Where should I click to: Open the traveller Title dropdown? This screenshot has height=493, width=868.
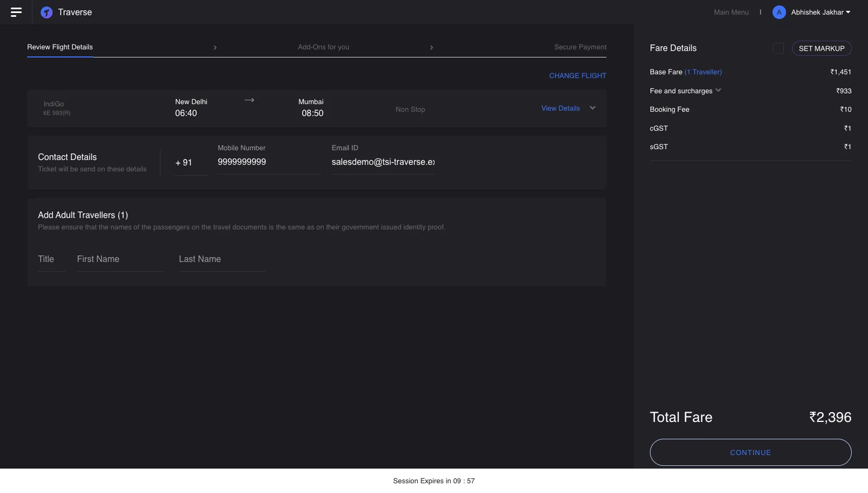pyautogui.click(x=52, y=260)
